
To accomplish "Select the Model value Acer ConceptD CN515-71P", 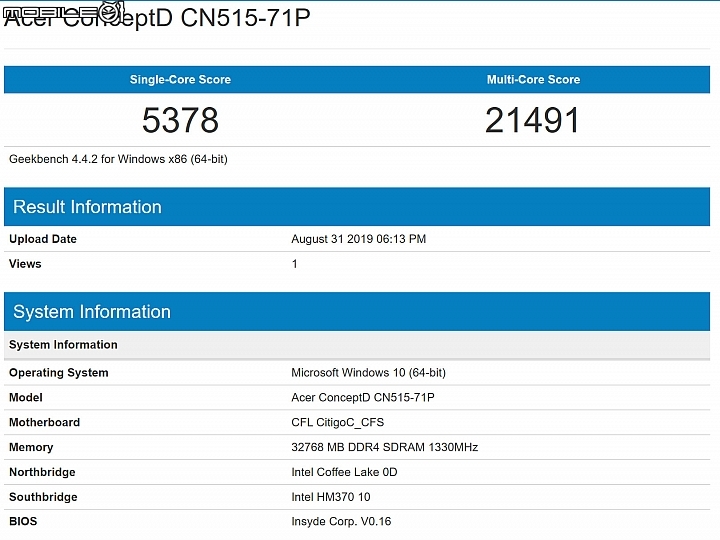I will 363,397.
